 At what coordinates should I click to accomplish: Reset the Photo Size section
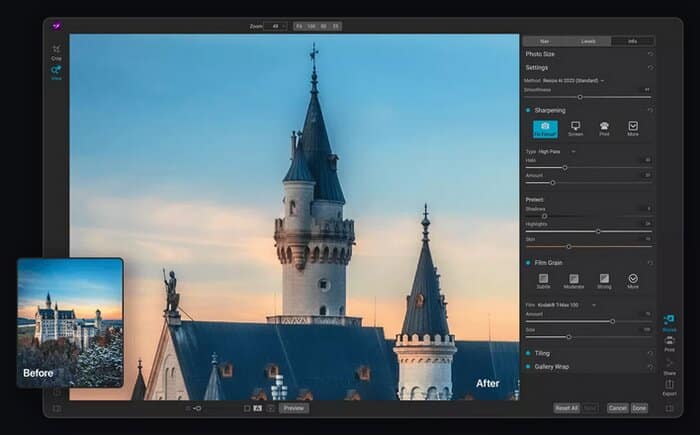(650, 54)
